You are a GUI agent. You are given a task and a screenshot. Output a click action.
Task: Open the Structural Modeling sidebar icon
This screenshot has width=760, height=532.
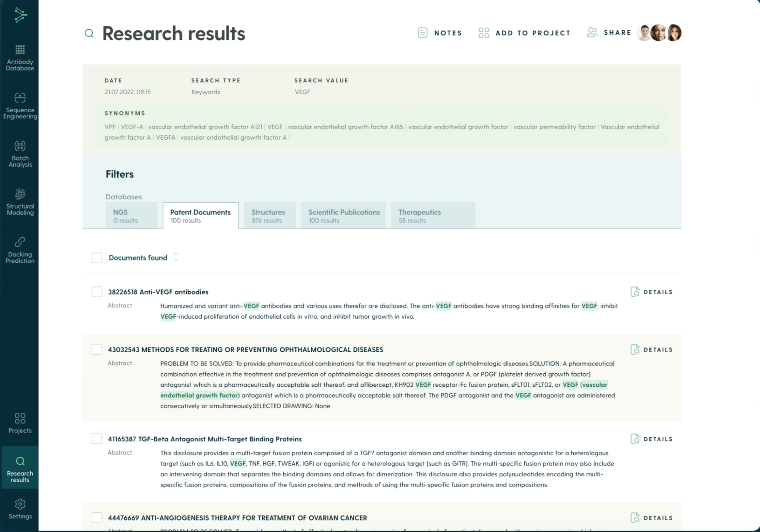(20, 194)
